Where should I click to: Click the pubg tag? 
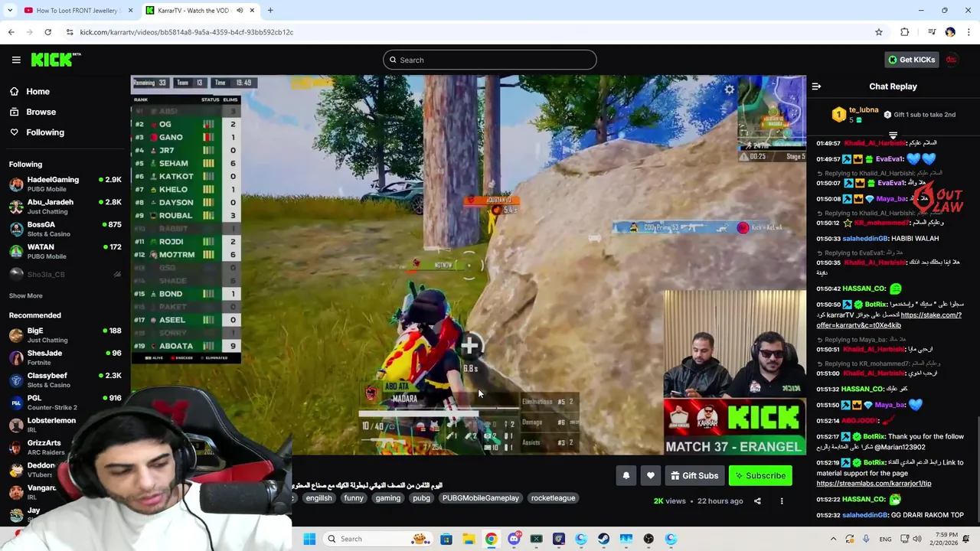click(421, 498)
